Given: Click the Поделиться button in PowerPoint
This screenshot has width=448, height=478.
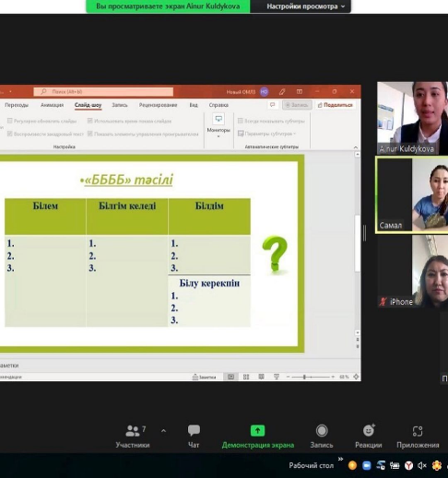Looking at the screenshot, I should pyautogui.click(x=336, y=105).
